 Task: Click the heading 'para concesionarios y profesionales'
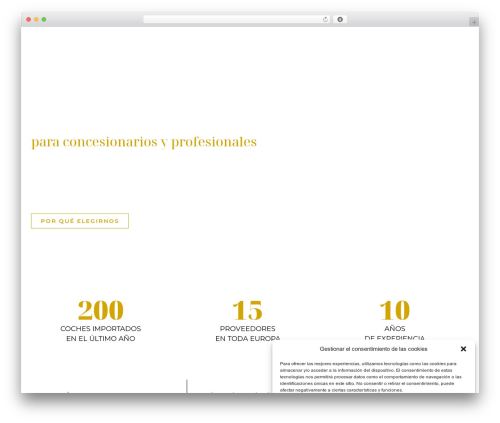pos(144,142)
